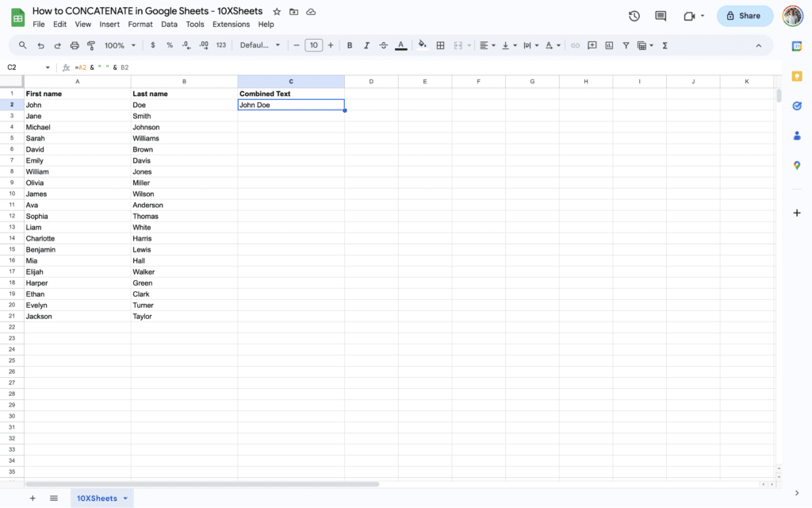Apply Format as currency
The width and height of the screenshot is (812, 508).
[152, 45]
